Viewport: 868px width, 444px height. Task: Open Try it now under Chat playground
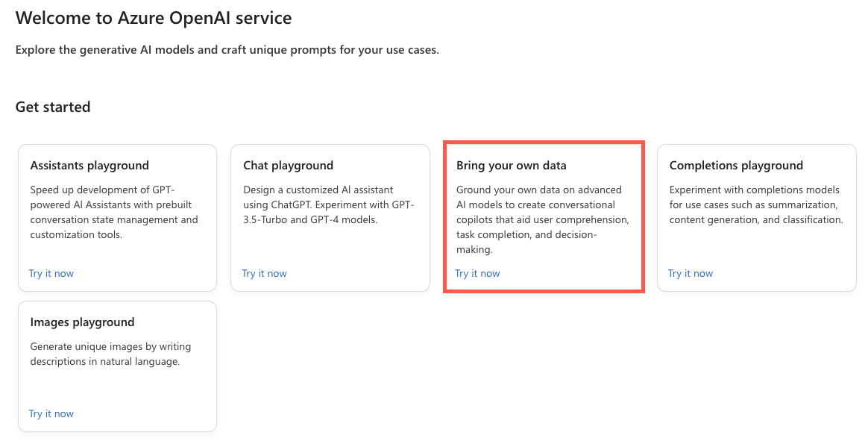click(264, 273)
